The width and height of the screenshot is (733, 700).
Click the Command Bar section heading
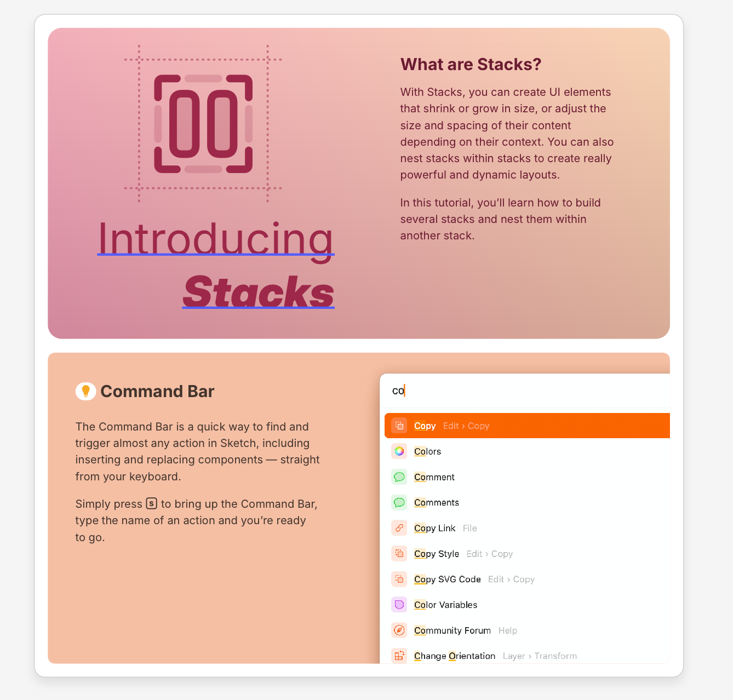click(x=157, y=391)
